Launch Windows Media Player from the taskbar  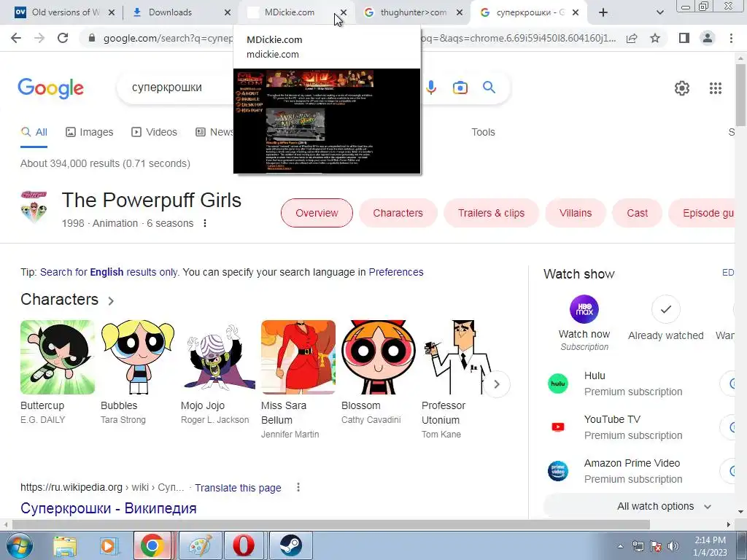(x=108, y=545)
